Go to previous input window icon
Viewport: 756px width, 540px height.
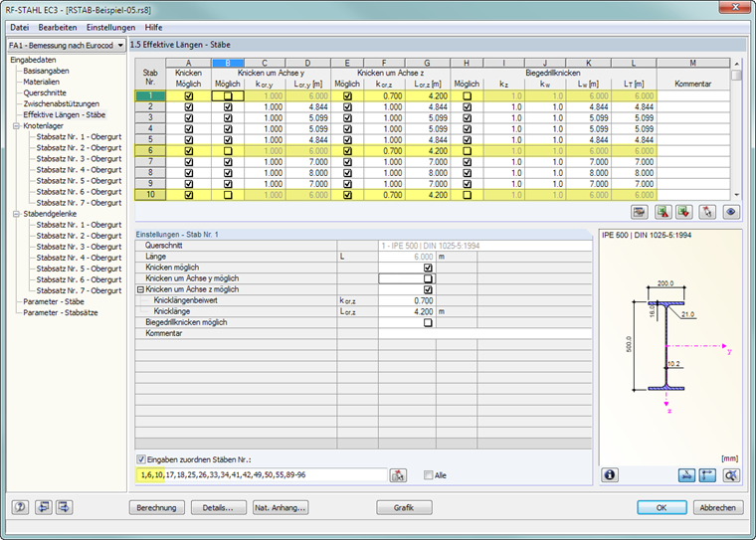coord(44,507)
